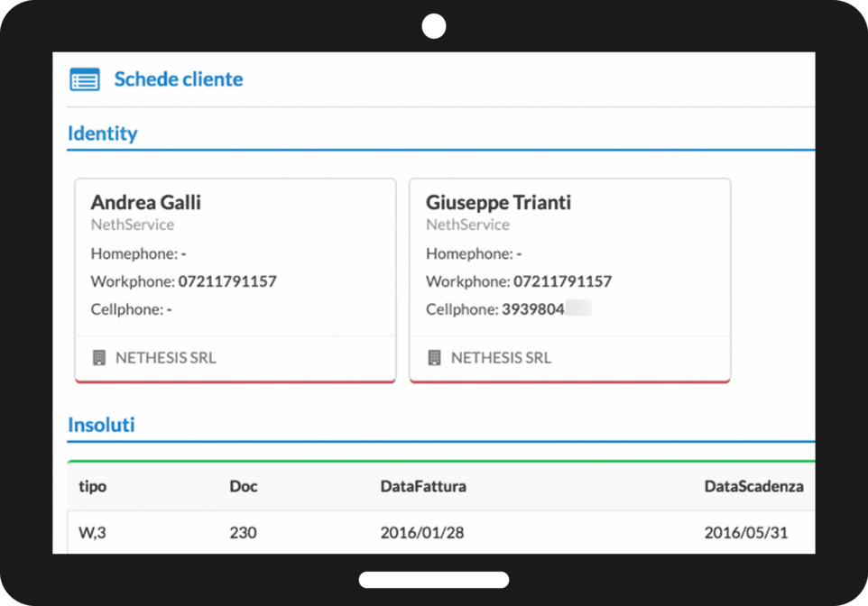Image resolution: width=868 pixels, height=606 pixels.
Task: Click the Schede cliente list icon
Action: coord(83,79)
